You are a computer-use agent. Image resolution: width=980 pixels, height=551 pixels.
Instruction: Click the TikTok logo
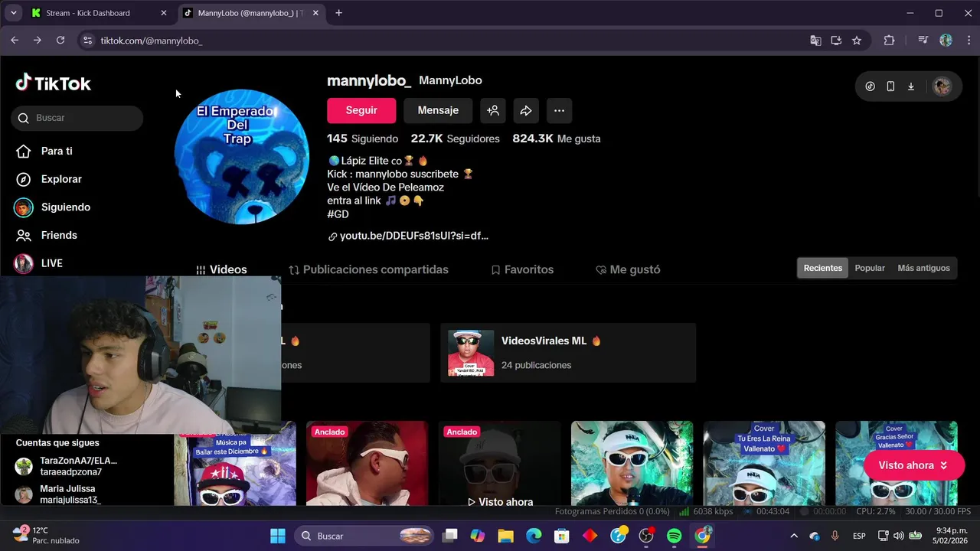click(x=54, y=83)
